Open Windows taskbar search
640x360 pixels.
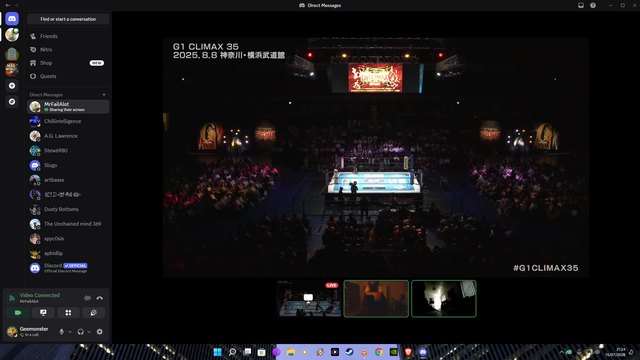[x=232, y=352]
